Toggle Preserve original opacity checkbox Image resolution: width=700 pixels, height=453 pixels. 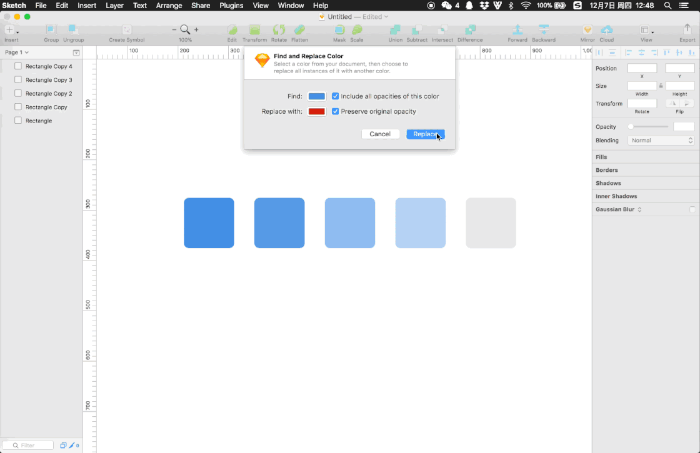(x=335, y=112)
